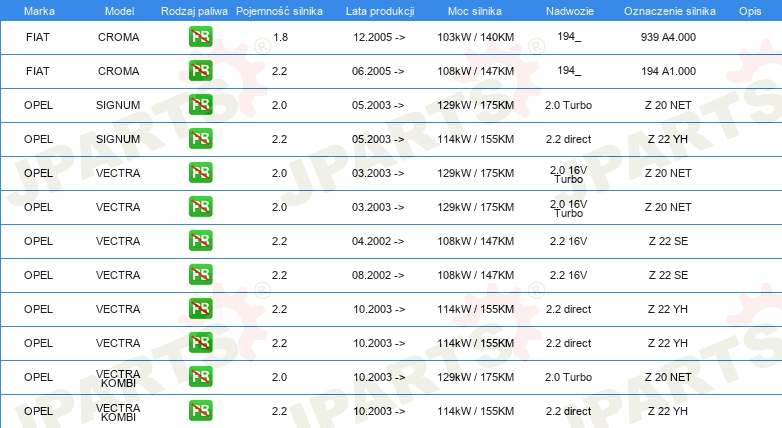This screenshot has height=428, width=782.
Task: Click production date 12.2005 ->
Action: click(379, 37)
